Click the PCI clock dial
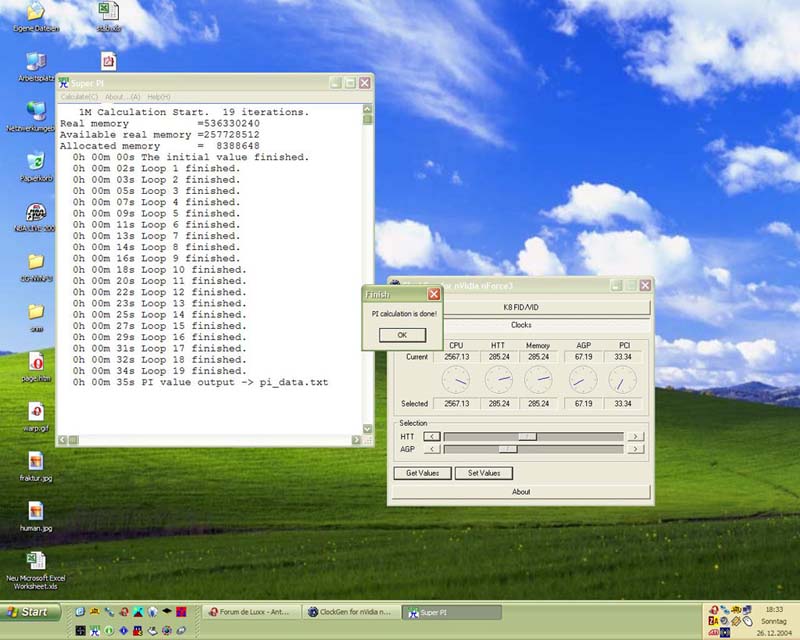This screenshot has height=640, width=800. tap(622, 380)
